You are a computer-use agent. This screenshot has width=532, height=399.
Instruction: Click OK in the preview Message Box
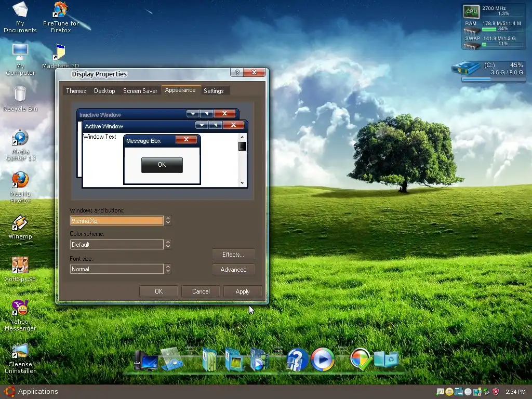[x=162, y=165]
